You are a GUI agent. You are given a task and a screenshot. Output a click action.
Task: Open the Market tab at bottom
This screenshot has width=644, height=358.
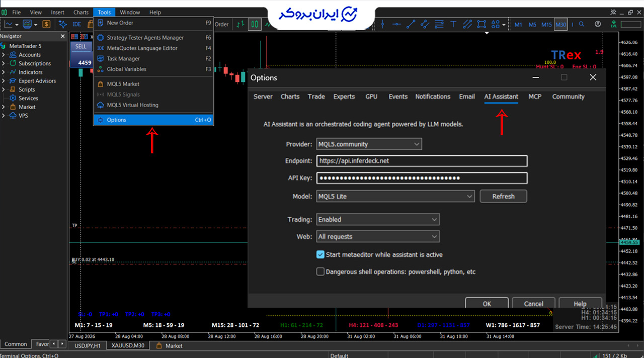169,345
